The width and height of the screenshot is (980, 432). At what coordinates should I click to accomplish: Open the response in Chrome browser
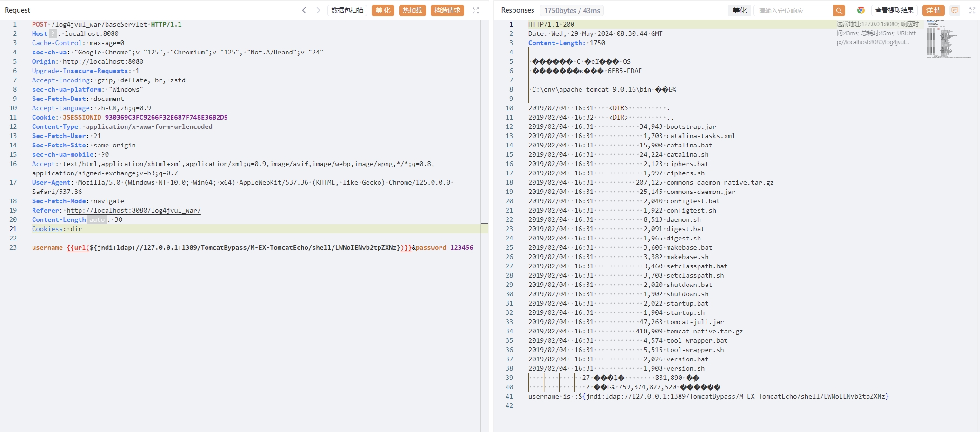click(x=861, y=9)
